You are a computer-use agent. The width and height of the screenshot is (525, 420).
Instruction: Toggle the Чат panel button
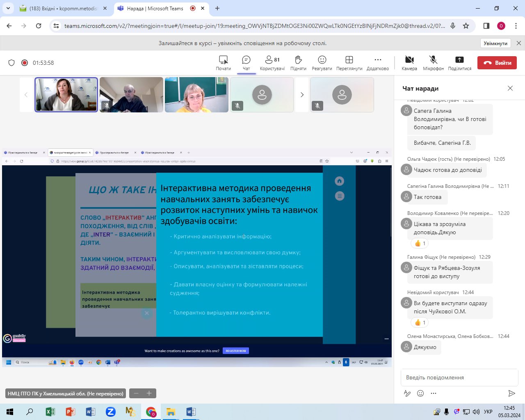(246, 60)
